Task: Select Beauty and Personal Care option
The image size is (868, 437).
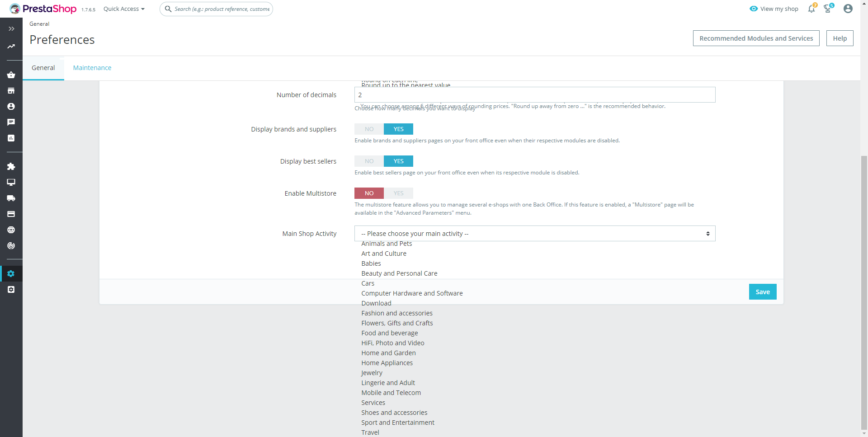Action: pyautogui.click(x=399, y=273)
